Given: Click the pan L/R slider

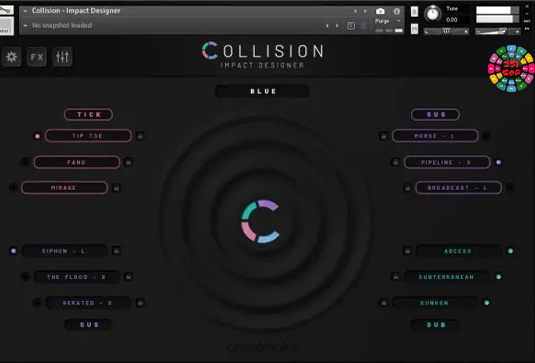Looking at the screenshot, I should click(x=446, y=31).
